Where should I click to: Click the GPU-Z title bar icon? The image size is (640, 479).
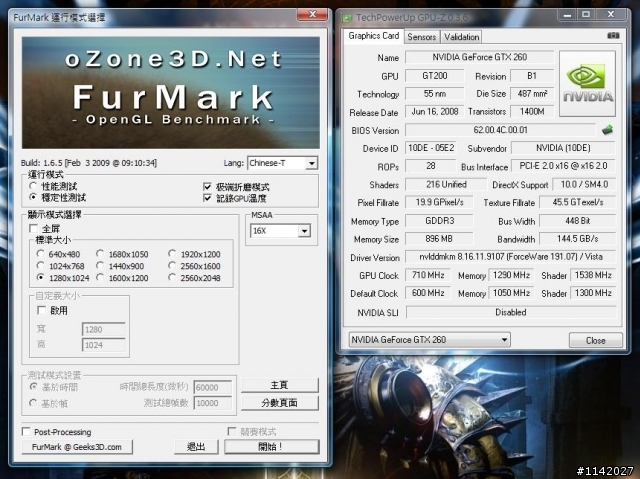[x=347, y=18]
